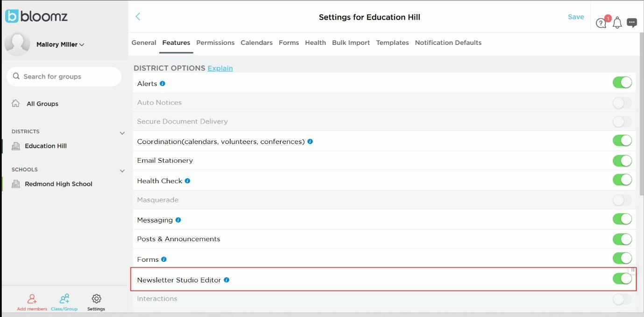Switch to the Health tab

[x=315, y=43]
